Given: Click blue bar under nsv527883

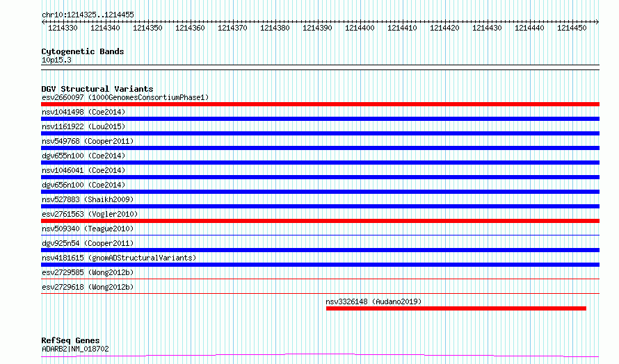Looking at the screenshot, I should pyautogui.click(x=320, y=206).
